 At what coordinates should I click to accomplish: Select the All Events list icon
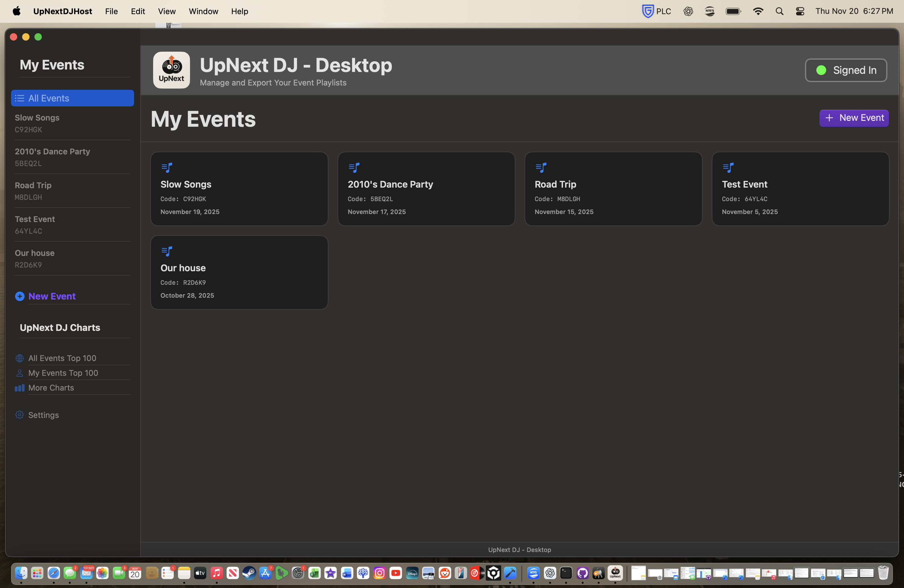pos(19,98)
